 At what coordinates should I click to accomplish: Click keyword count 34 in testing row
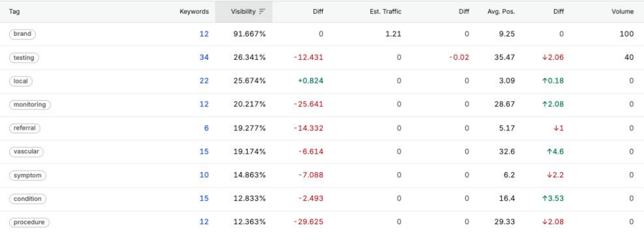[x=204, y=57]
